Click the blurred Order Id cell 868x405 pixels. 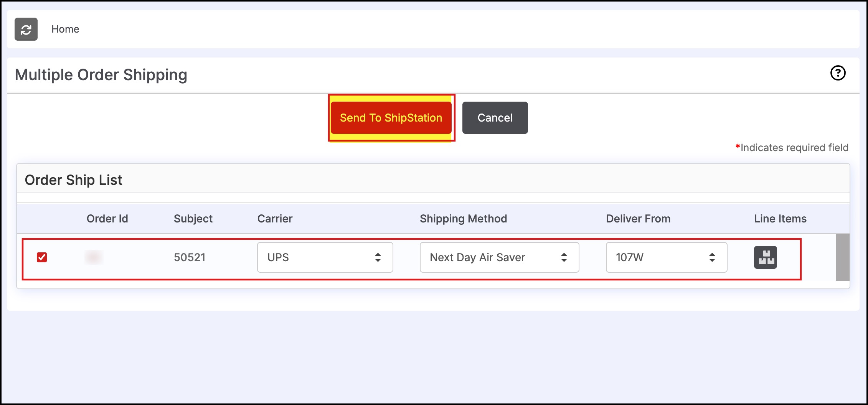pos(94,257)
